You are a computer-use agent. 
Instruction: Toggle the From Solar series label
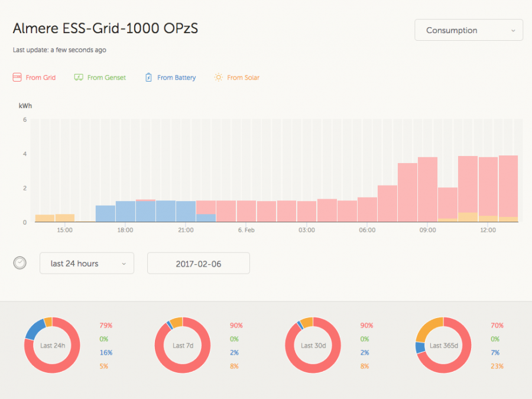coord(243,77)
